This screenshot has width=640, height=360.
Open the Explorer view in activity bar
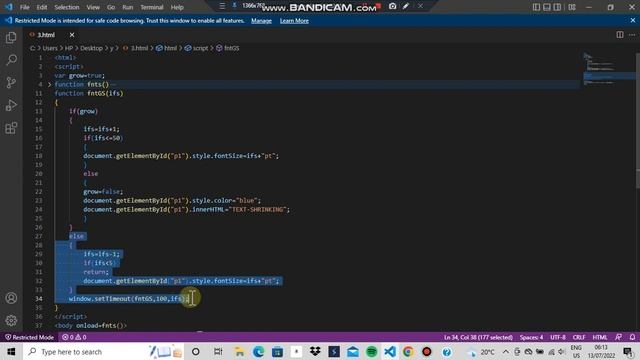pos(11,38)
